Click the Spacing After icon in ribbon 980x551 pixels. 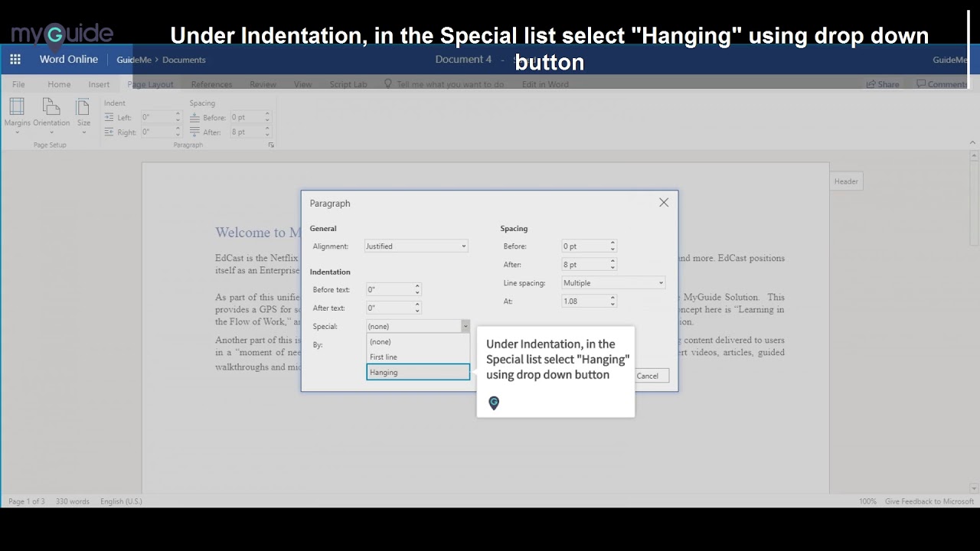[x=195, y=132]
